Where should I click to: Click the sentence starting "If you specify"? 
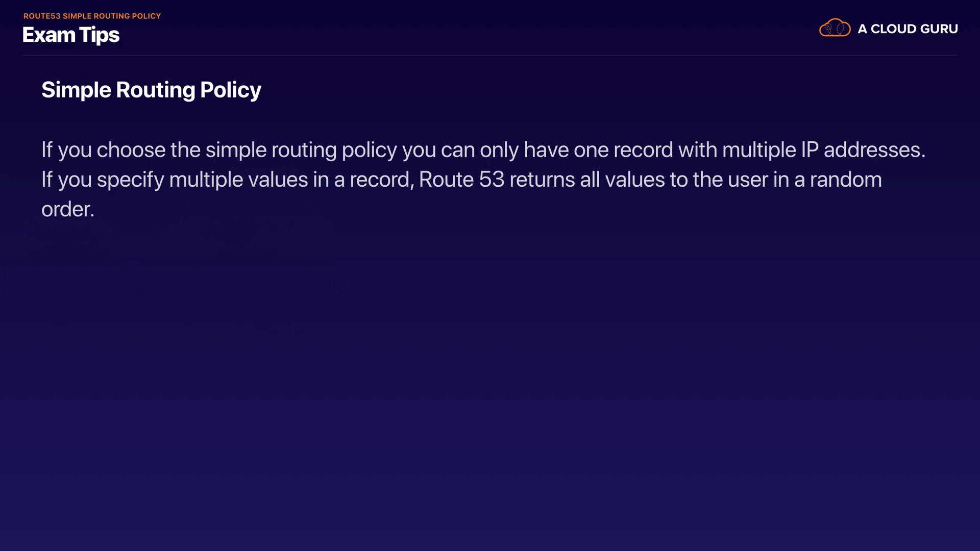(461, 180)
